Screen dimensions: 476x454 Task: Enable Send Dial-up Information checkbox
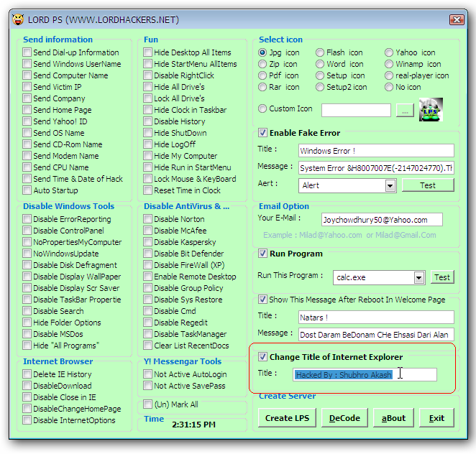[27, 52]
